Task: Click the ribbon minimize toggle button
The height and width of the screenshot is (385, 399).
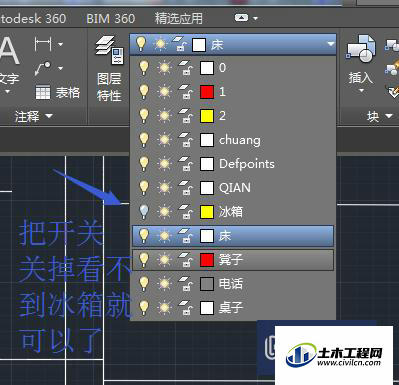Action: click(241, 18)
